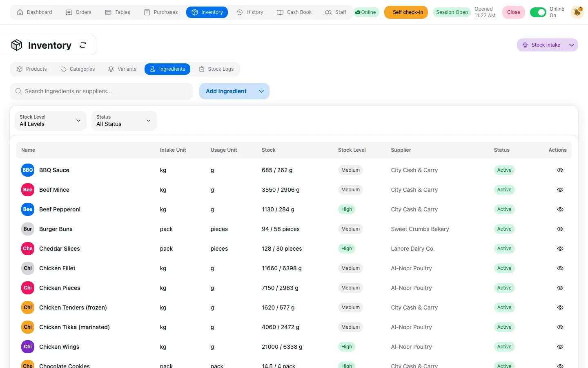Viewport: 588px width, 368px height.
Task: Click the Beef Mince avatar badge
Action: pyautogui.click(x=28, y=190)
